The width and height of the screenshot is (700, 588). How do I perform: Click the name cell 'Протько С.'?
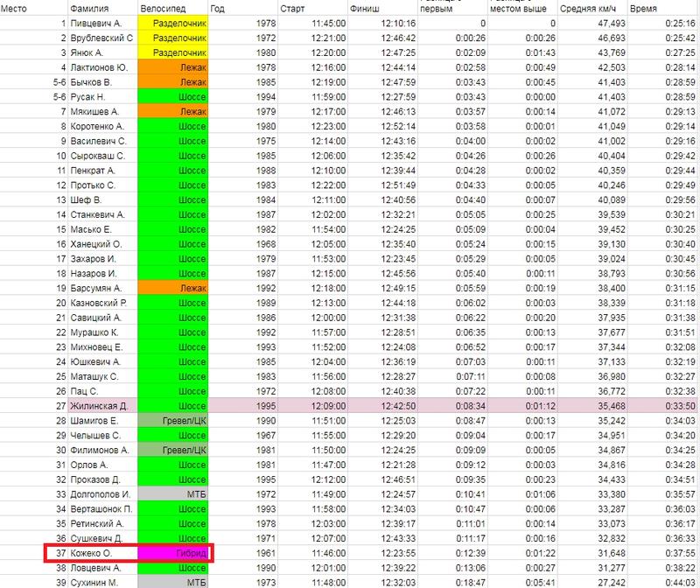103,185
